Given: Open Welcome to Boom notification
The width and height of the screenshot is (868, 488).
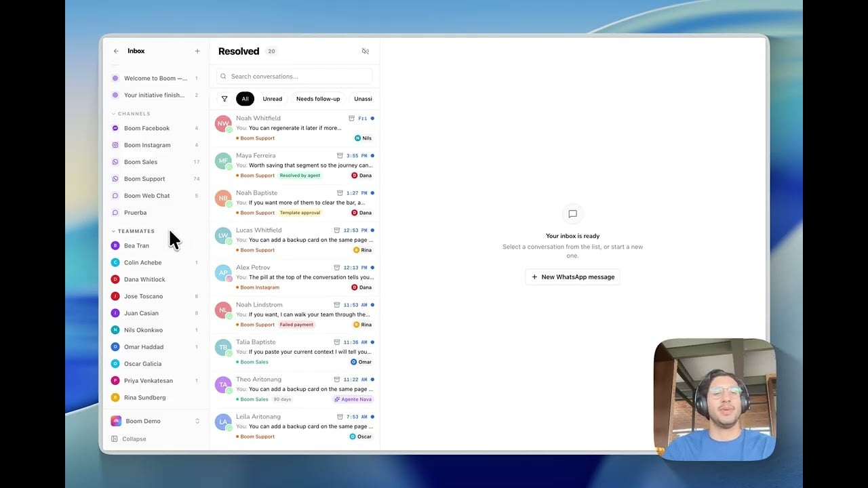Looking at the screenshot, I should (x=155, y=78).
